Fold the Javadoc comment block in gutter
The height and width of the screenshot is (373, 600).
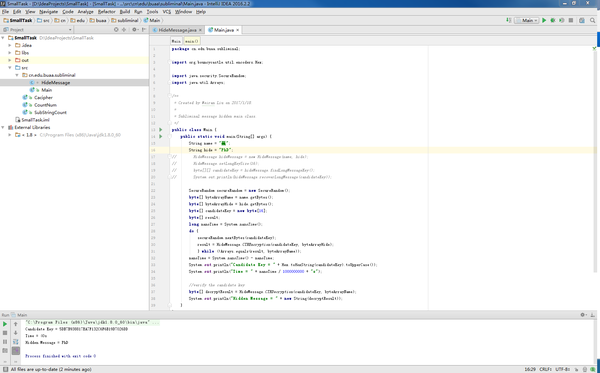pyautogui.click(x=169, y=96)
